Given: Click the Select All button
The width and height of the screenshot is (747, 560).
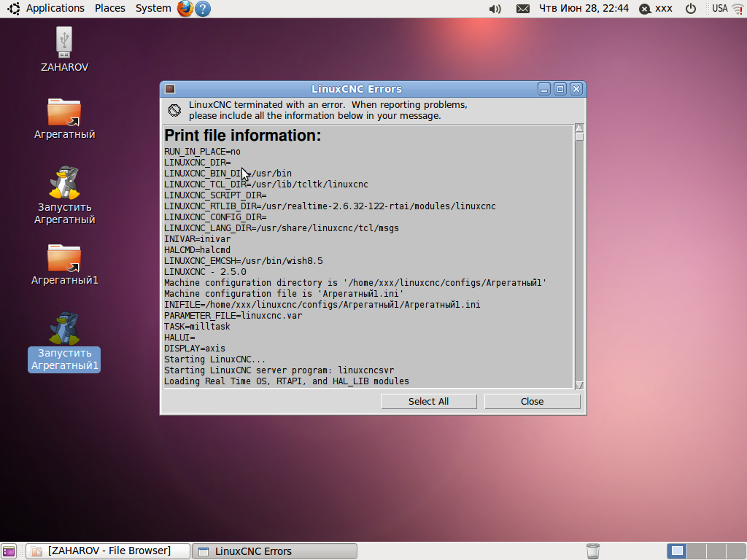Looking at the screenshot, I should [x=429, y=402].
